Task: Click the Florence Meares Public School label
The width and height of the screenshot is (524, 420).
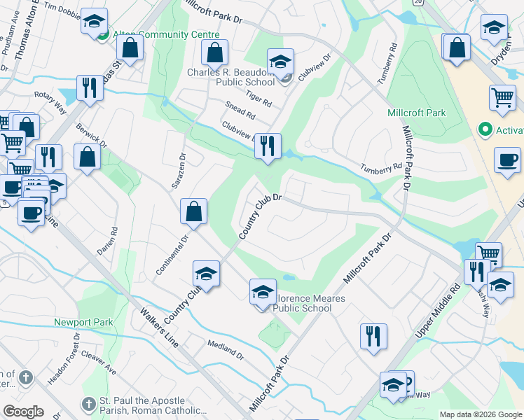Action: pyautogui.click(x=309, y=303)
